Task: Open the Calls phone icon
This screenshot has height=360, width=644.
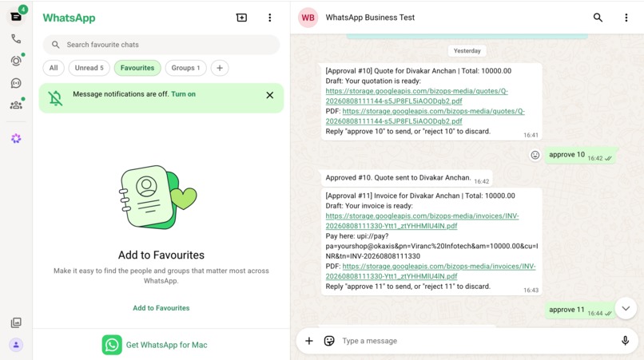Action: click(x=16, y=39)
